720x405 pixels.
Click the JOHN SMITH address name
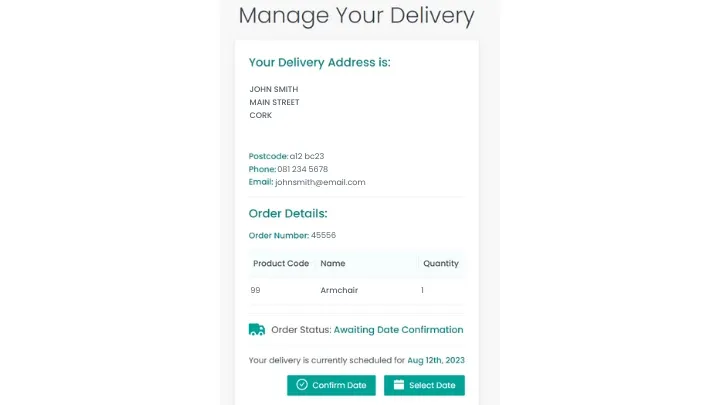pyautogui.click(x=274, y=89)
